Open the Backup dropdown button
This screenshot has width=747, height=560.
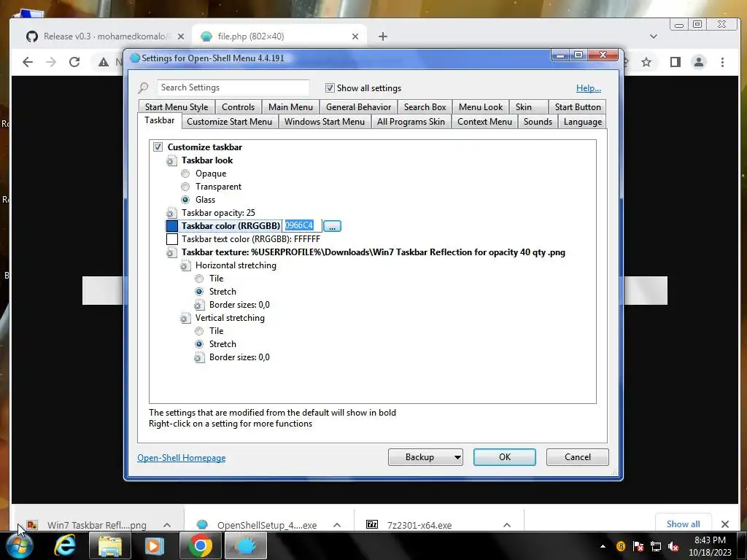(x=425, y=457)
